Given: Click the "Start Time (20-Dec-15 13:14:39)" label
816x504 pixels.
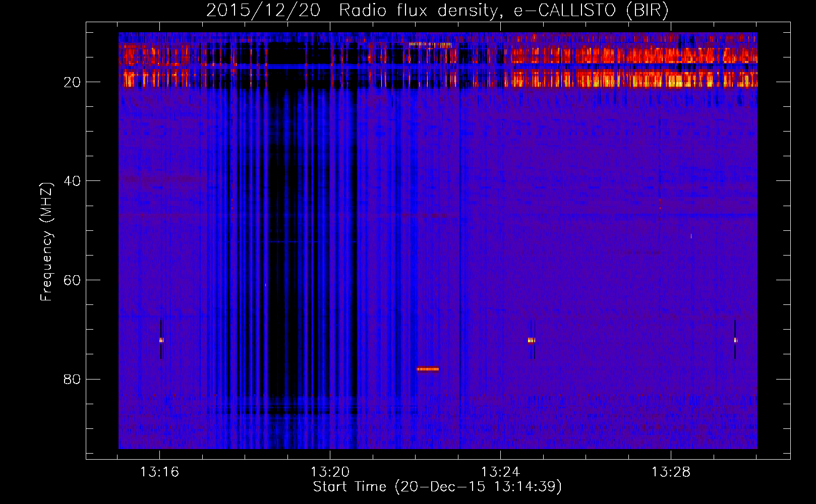Looking at the screenshot, I should [x=437, y=487].
